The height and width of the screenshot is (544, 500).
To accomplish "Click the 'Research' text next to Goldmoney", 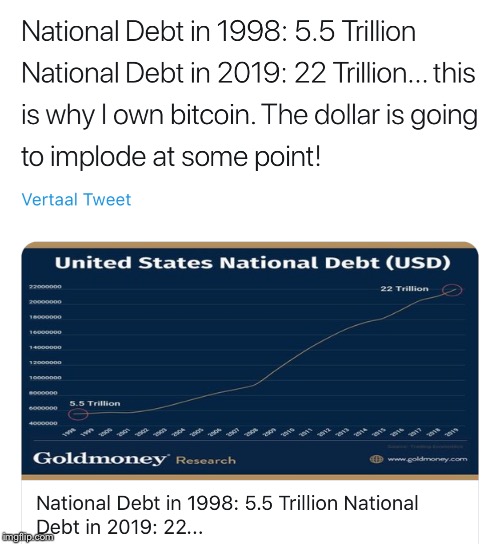I will click(x=206, y=461).
